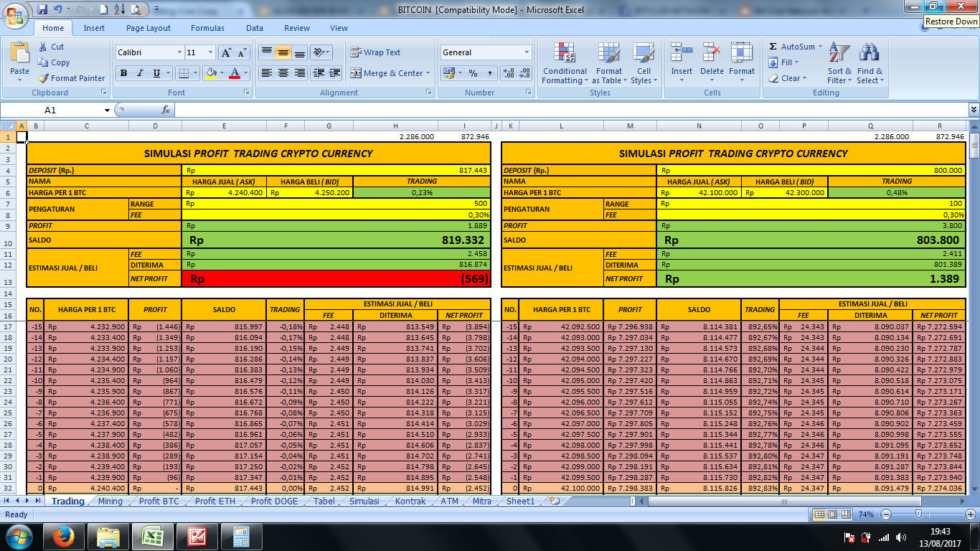Switch to Page Break Preview view

(845, 514)
